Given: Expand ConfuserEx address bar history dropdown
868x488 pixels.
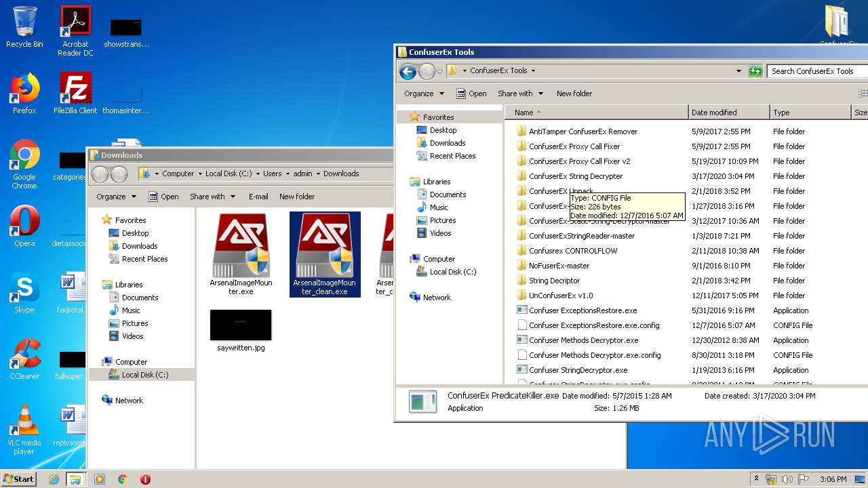Looking at the screenshot, I should (738, 71).
